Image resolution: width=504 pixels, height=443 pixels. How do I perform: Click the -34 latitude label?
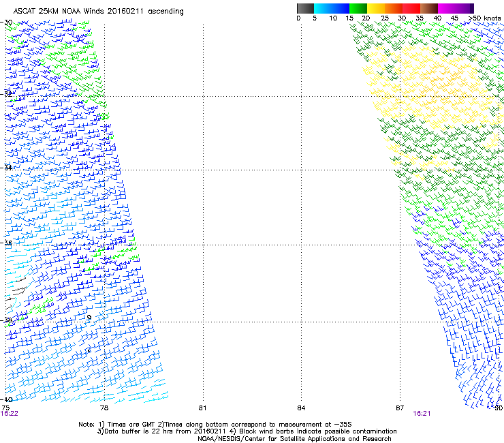[6, 168]
